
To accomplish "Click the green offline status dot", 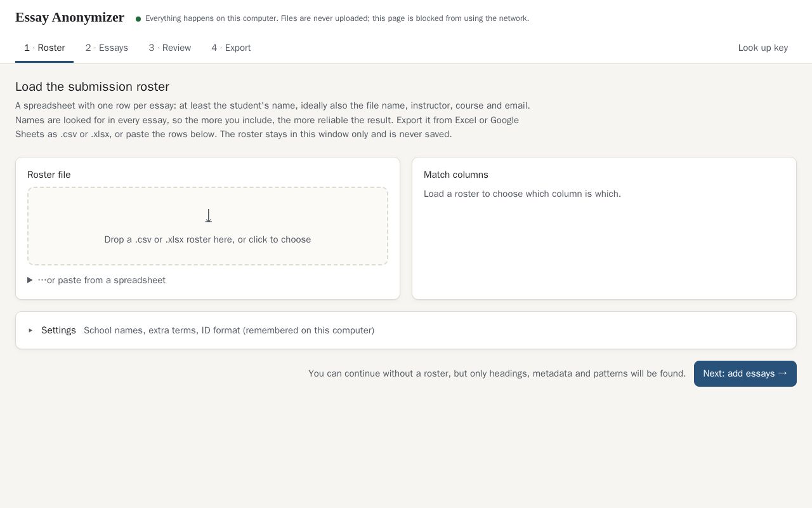I will pos(138,19).
